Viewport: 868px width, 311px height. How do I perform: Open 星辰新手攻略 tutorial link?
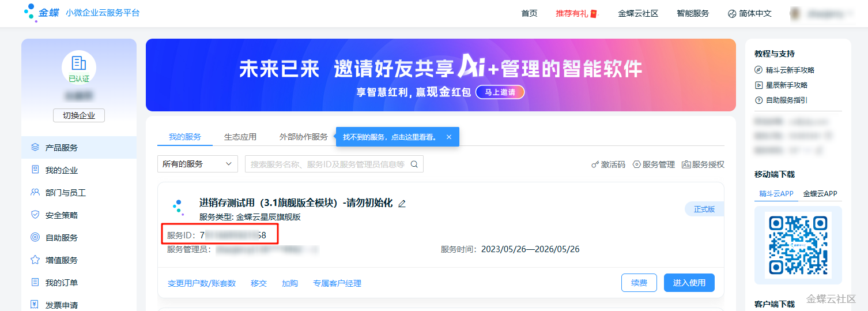(x=787, y=85)
